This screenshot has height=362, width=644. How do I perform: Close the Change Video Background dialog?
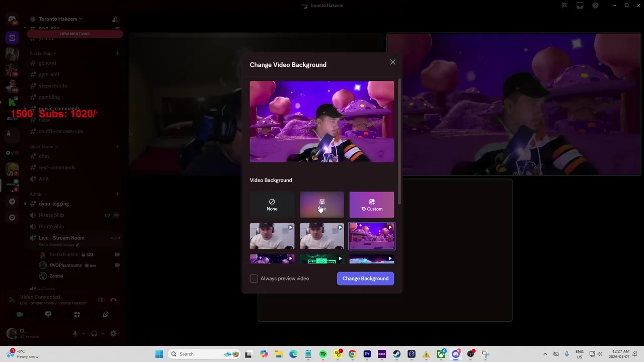392,62
